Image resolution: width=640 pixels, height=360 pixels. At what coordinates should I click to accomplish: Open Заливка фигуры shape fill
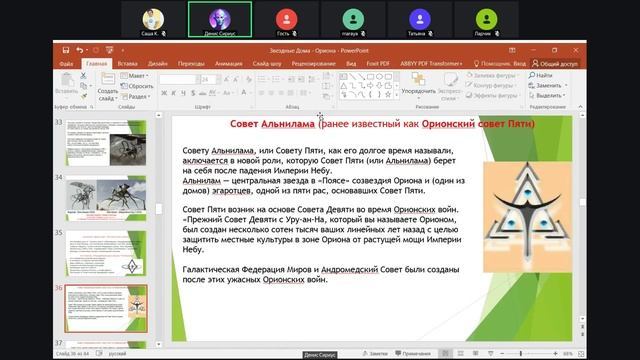(492, 75)
